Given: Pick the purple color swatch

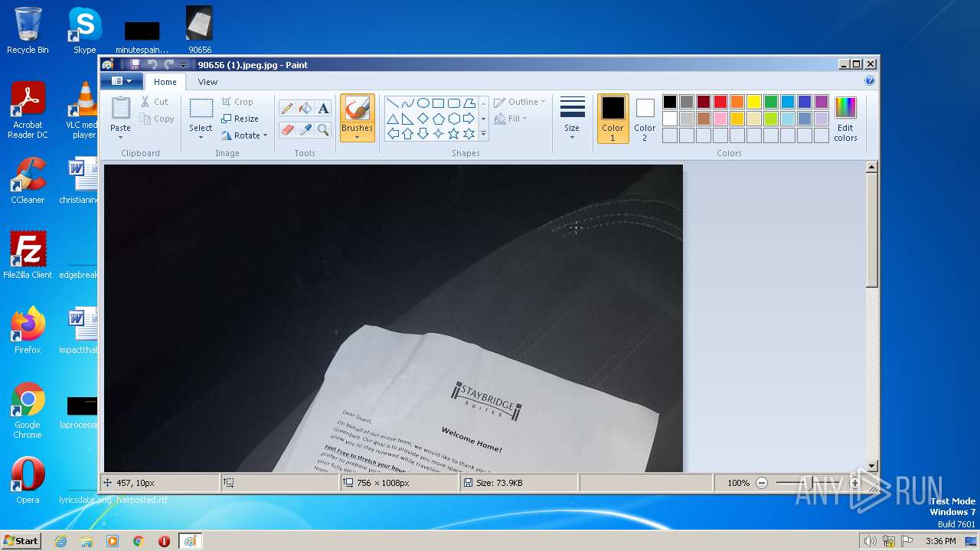Looking at the screenshot, I should (822, 102).
